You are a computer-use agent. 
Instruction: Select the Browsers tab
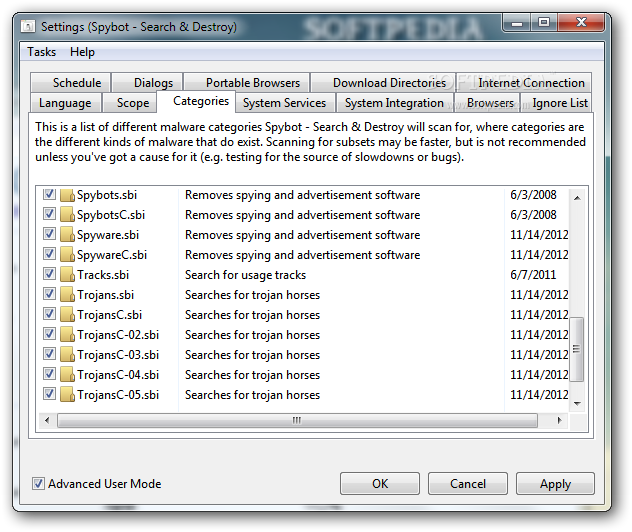pos(487,103)
